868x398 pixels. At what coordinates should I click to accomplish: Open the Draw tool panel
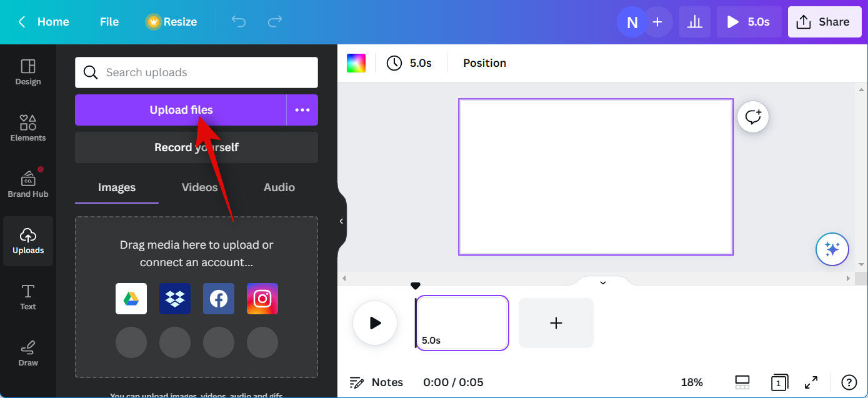pos(28,354)
